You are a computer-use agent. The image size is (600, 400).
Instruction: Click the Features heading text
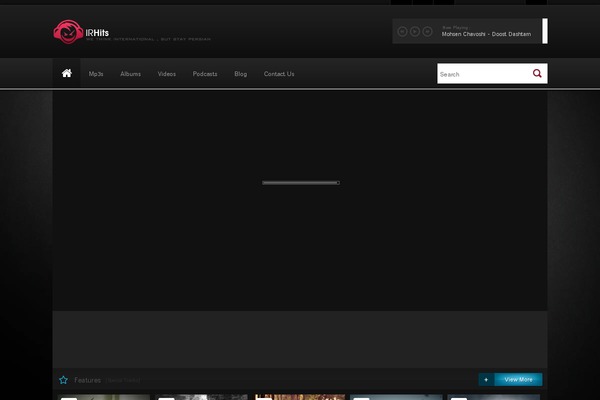coord(88,380)
